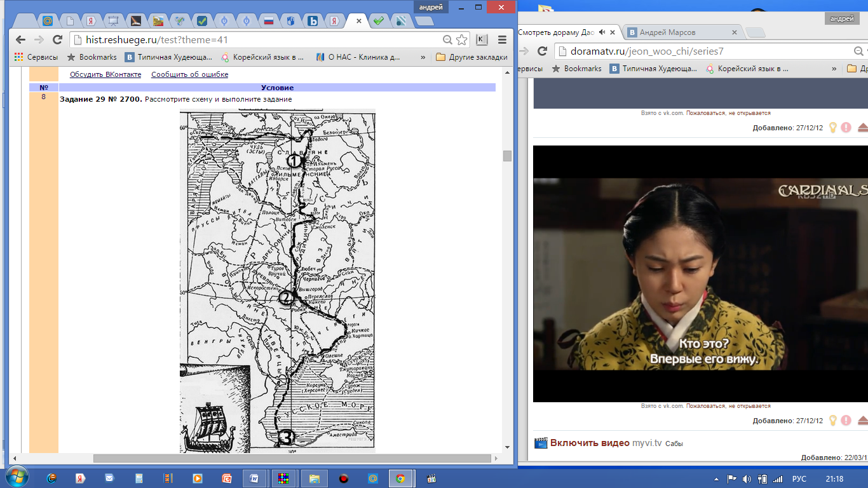Click Обсудить ВКонтакте link
This screenshot has height=488, width=868.
pyautogui.click(x=105, y=74)
